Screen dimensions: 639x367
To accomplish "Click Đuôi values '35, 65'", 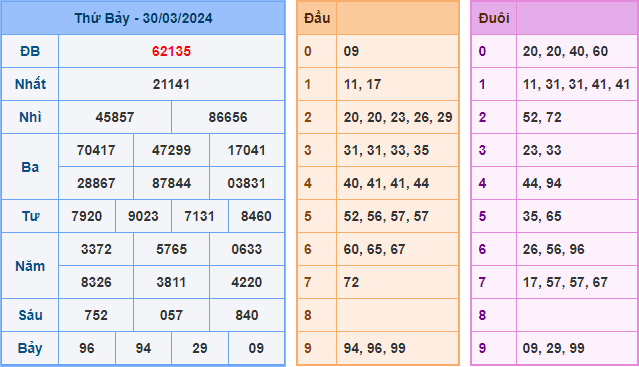I will click(x=542, y=216).
